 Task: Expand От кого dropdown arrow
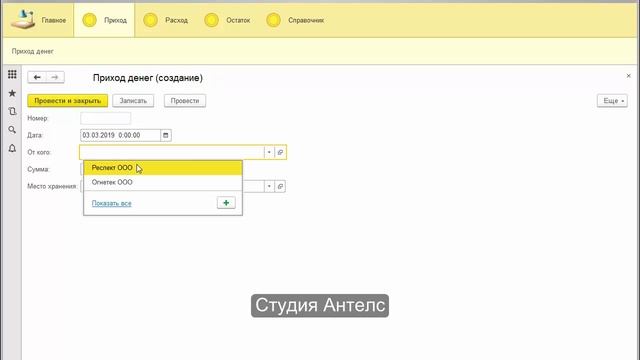(269, 152)
